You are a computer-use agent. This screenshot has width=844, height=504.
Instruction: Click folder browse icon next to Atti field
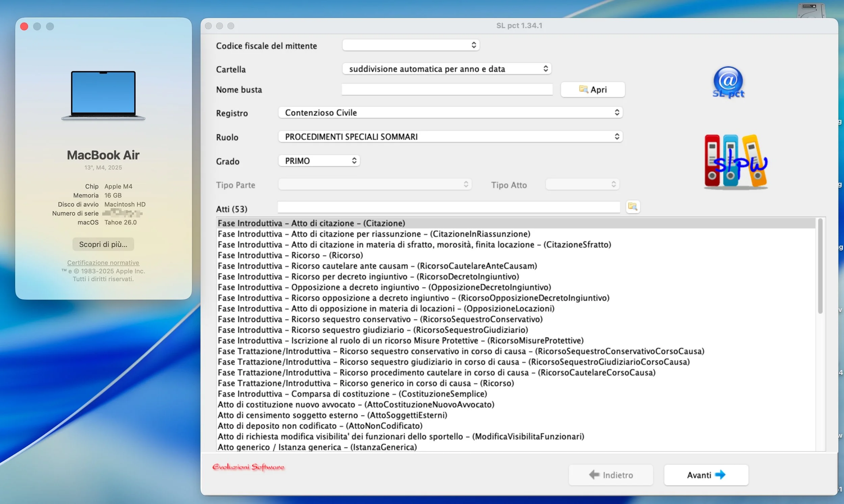click(633, 206)
